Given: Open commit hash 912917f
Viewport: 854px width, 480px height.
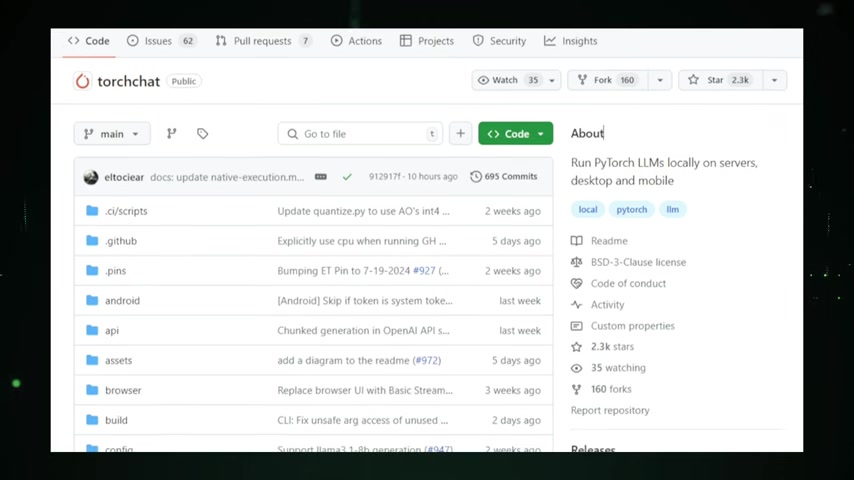Looking at the screenshot, I should [x=384, y=177].
